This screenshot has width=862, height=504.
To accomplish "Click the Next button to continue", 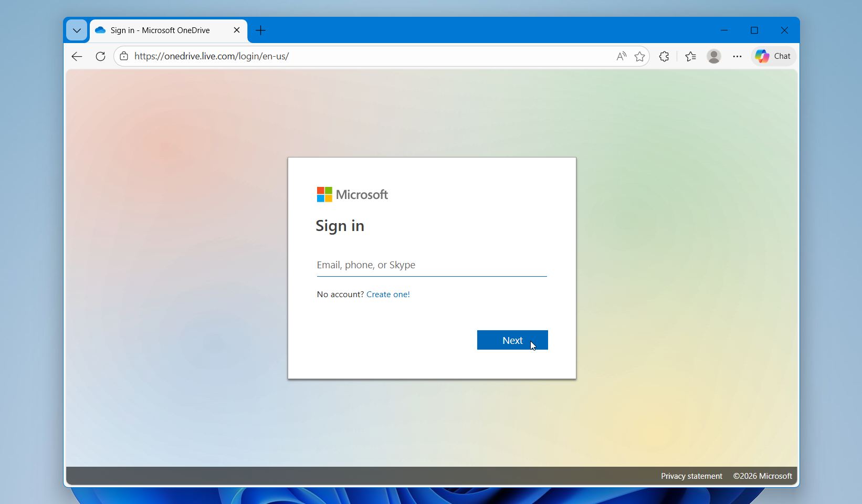I will tap(512, 340).
